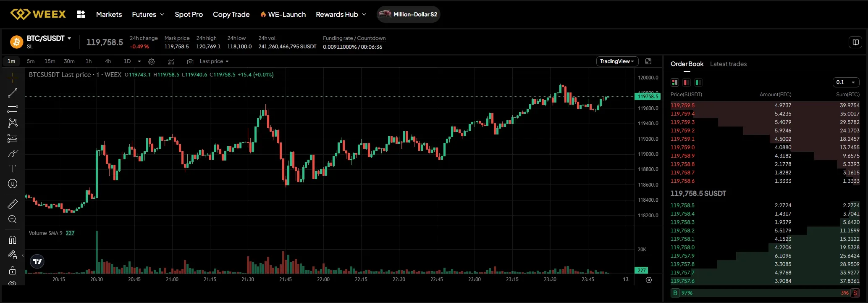Screen dimensions: 868x303
Task: Open time axis settings gear
Action: [x=649, y=280]
